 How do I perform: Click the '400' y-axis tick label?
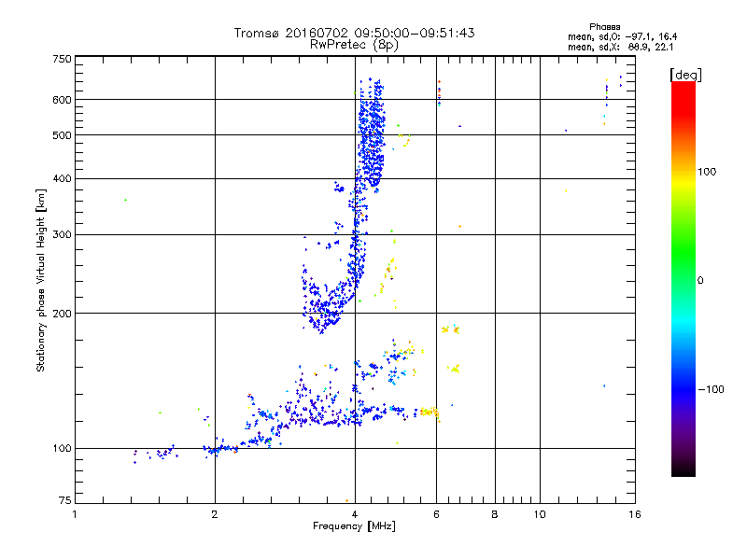click(62, 178)
